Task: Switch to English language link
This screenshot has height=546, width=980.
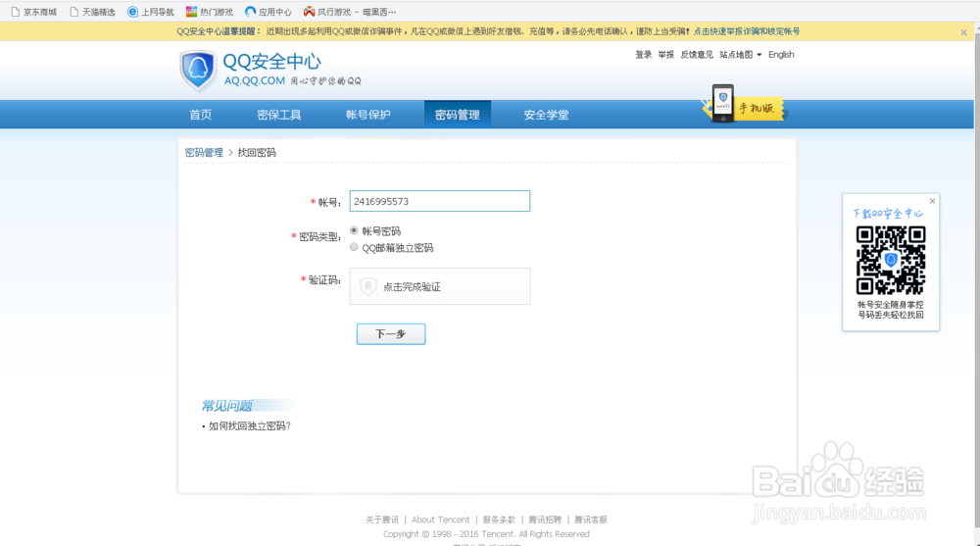Action: (781, 55)
